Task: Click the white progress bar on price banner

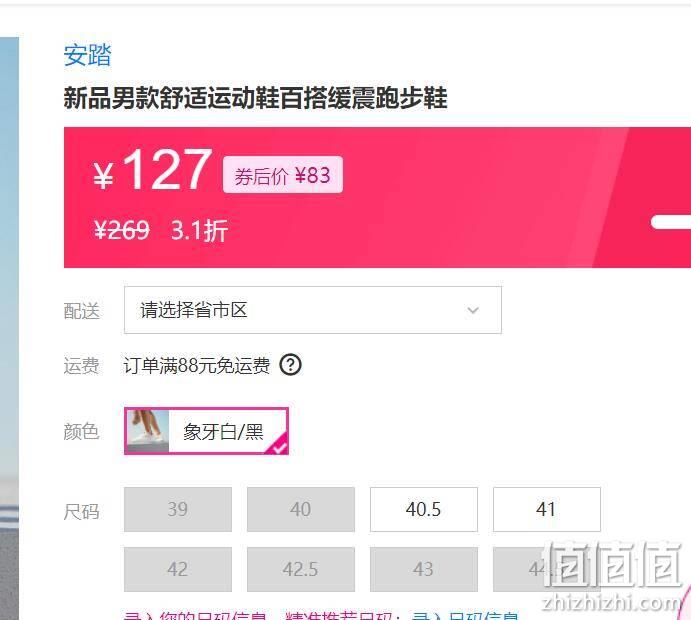Action: pos(671,222)
